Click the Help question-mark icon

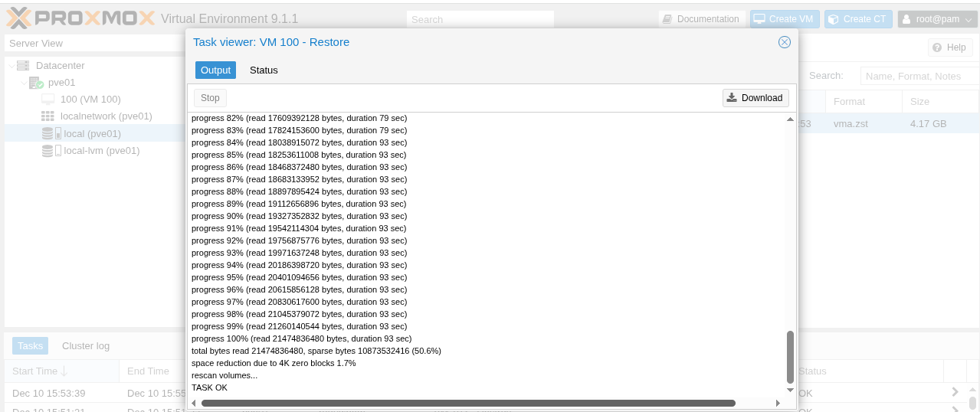(x=936, y=47)
